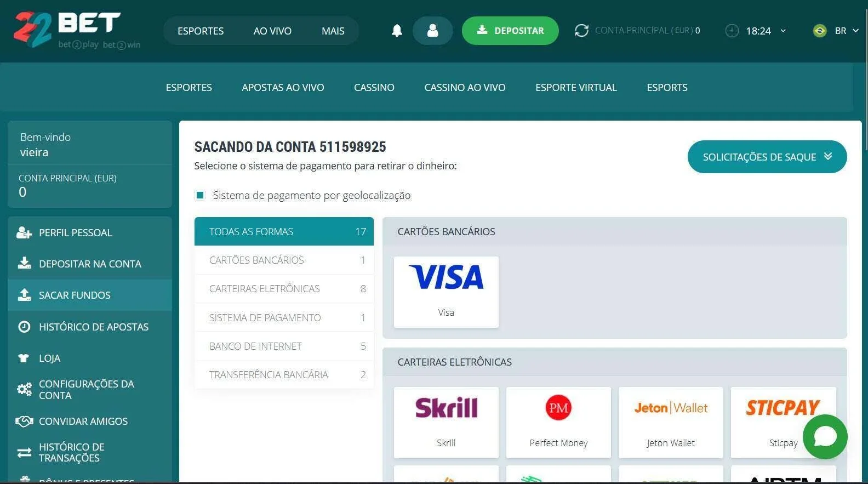
Task: Click the Histórico de Transações arrows icon
Action: (24, 453)
